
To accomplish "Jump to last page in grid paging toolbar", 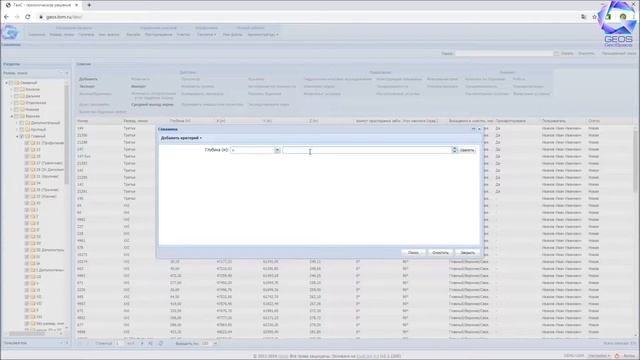I will (x=150, y=343).
